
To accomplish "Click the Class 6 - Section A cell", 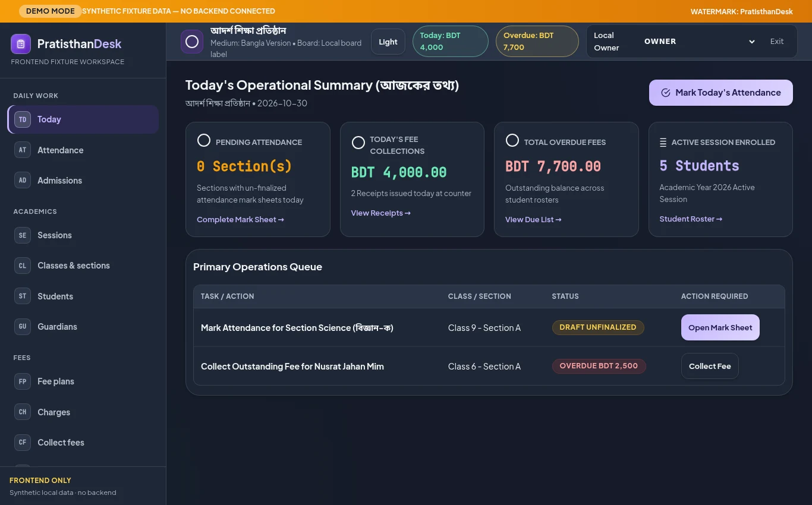I will (484, 367).
